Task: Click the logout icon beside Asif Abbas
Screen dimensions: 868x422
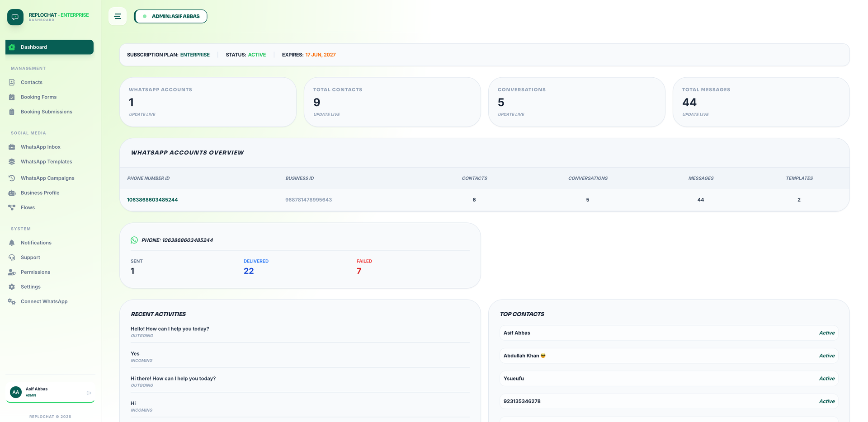Action: [x=89, y=393]
